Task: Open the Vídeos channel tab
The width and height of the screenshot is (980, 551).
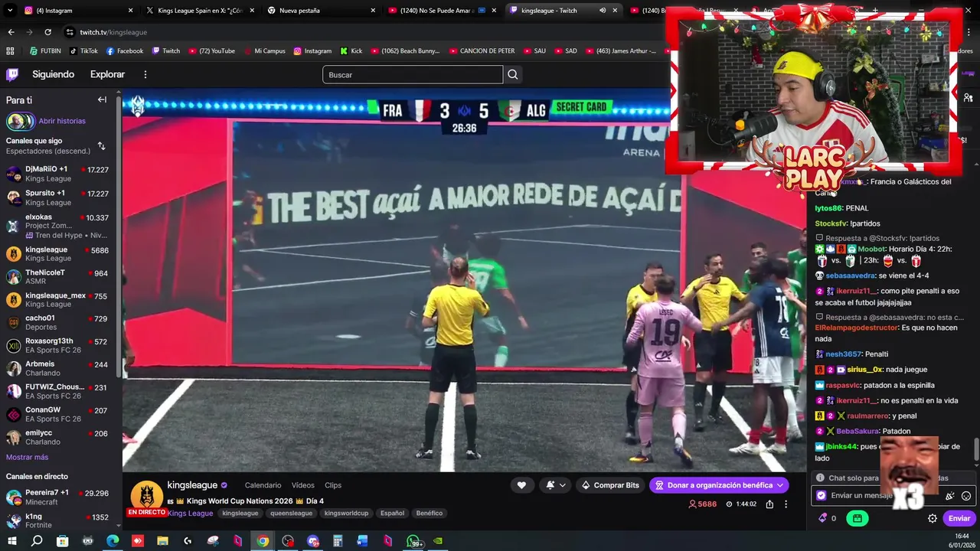Action: (302, 485)
